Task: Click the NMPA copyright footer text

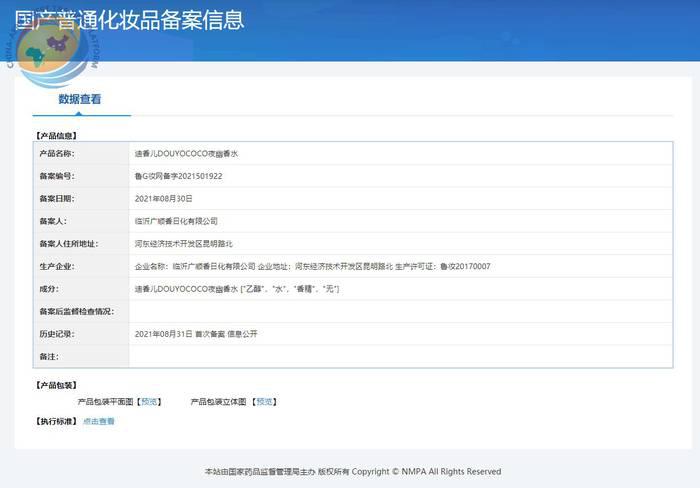Action: tap(353, 471)
